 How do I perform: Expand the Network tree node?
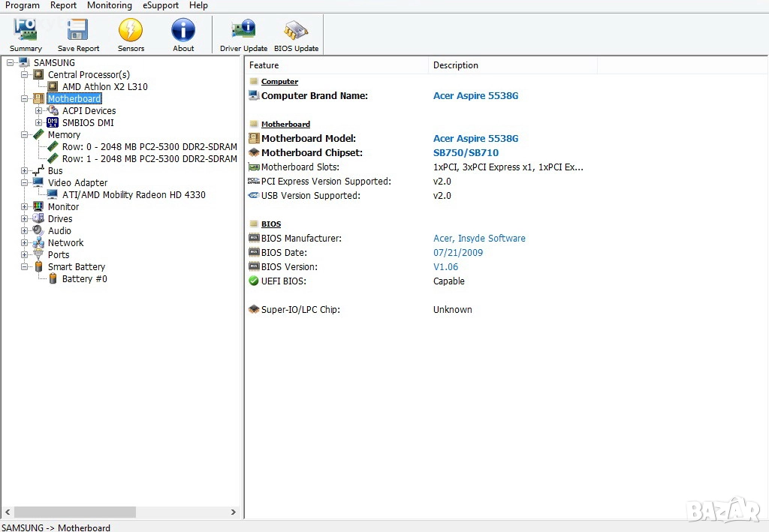[x=25, y=243]
